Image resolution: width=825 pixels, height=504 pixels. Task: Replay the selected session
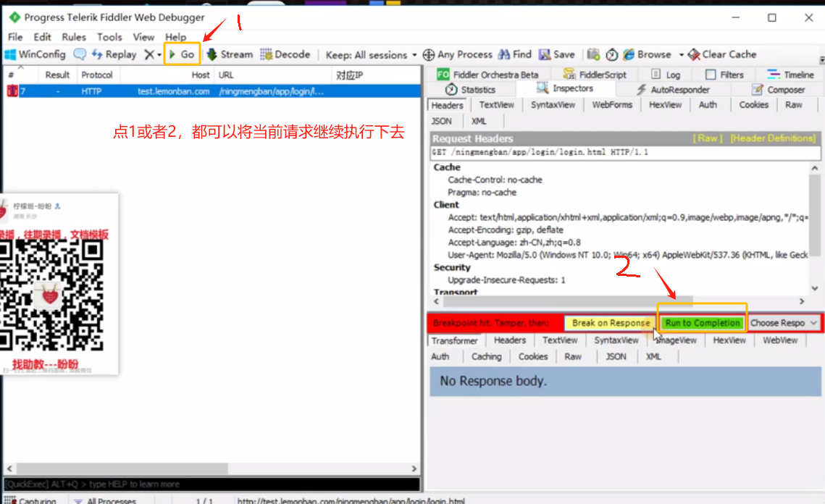pyautogui.click(x=114, y=54)
